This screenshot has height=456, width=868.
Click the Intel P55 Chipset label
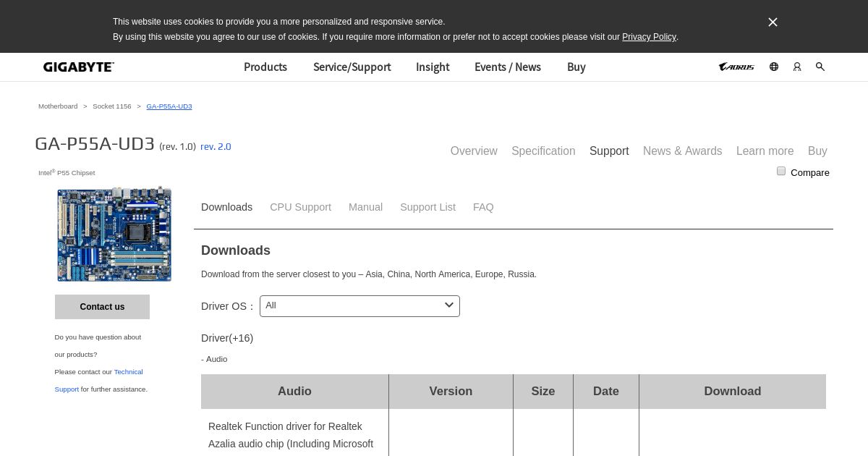67,172
